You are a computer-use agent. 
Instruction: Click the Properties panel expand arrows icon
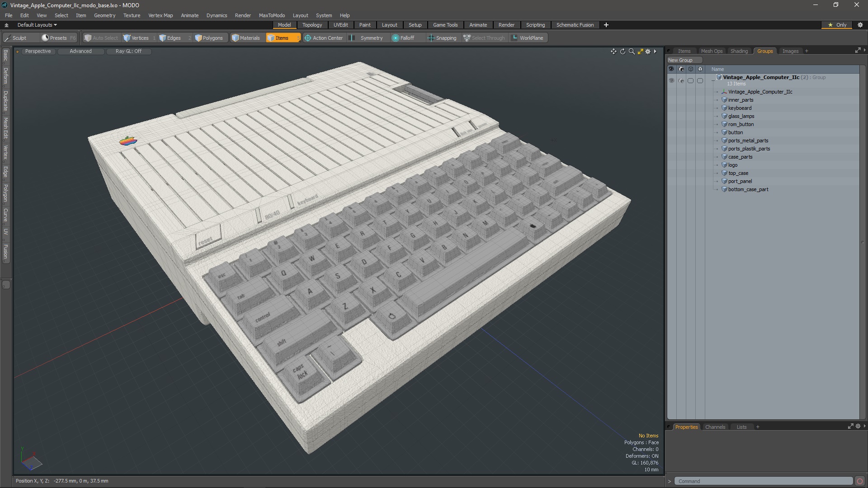[850, 427]
